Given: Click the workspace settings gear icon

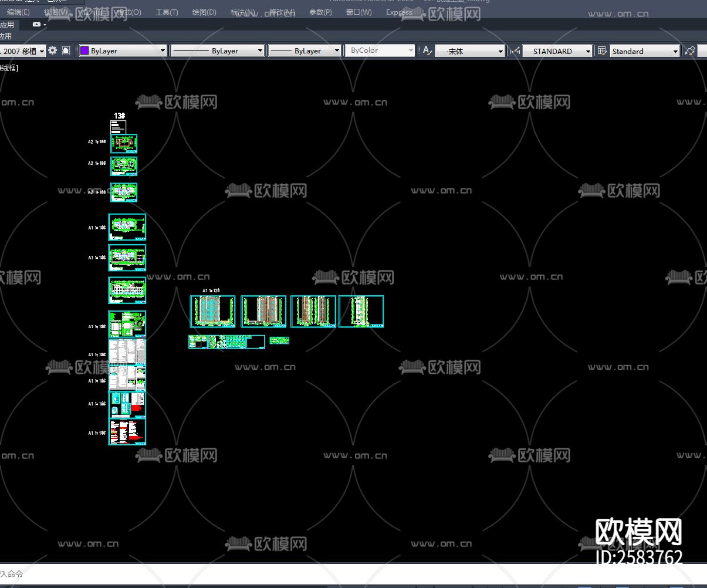Looking at the screenshot, I should [53, 51].
